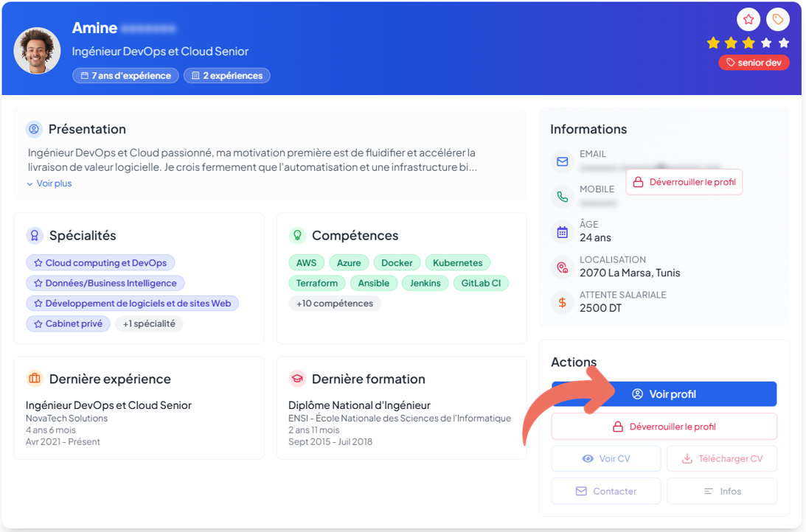Expand the +10 compétences chip
Viewport: 806px width, 532px height.
click(334, 304)
